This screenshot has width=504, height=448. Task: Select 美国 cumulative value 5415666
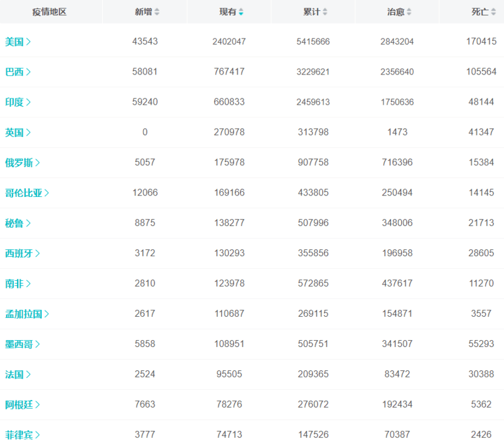313,42
